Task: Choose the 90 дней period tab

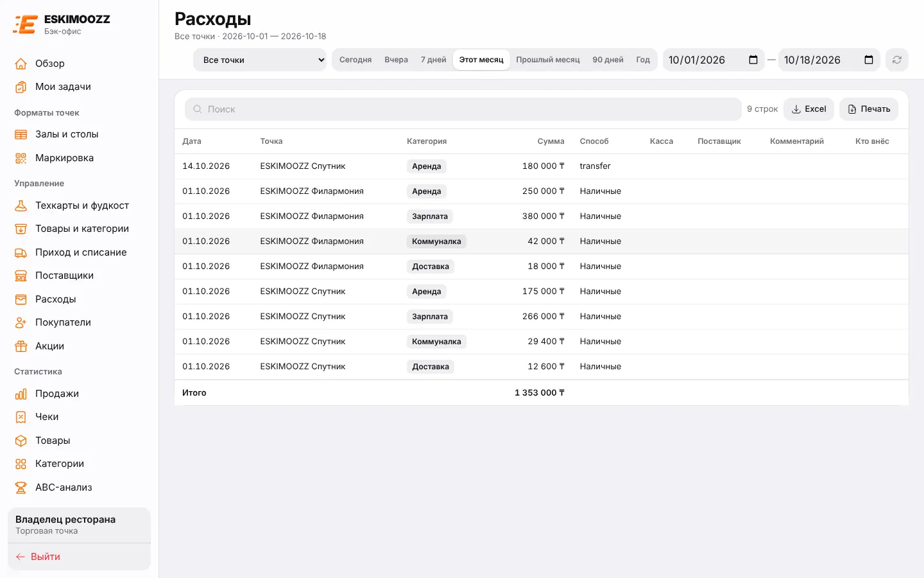Action: pyautogui.click(x=608, y=60)
